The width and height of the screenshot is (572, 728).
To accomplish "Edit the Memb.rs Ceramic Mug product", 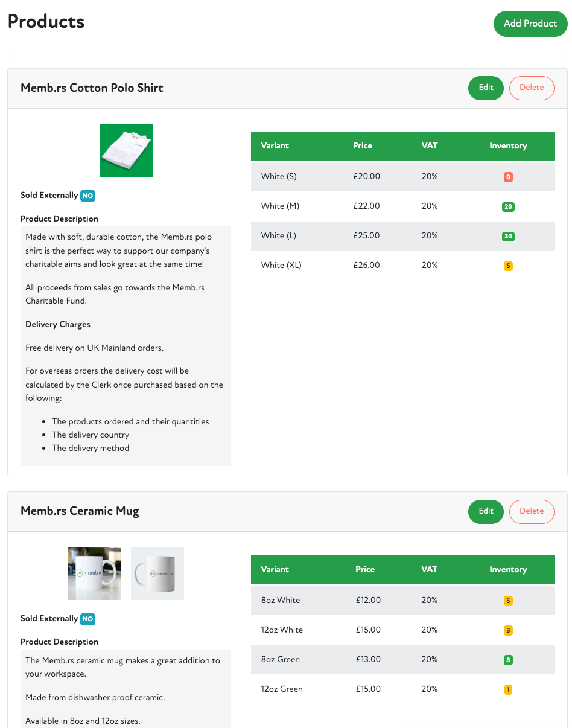I will point(486,511).
